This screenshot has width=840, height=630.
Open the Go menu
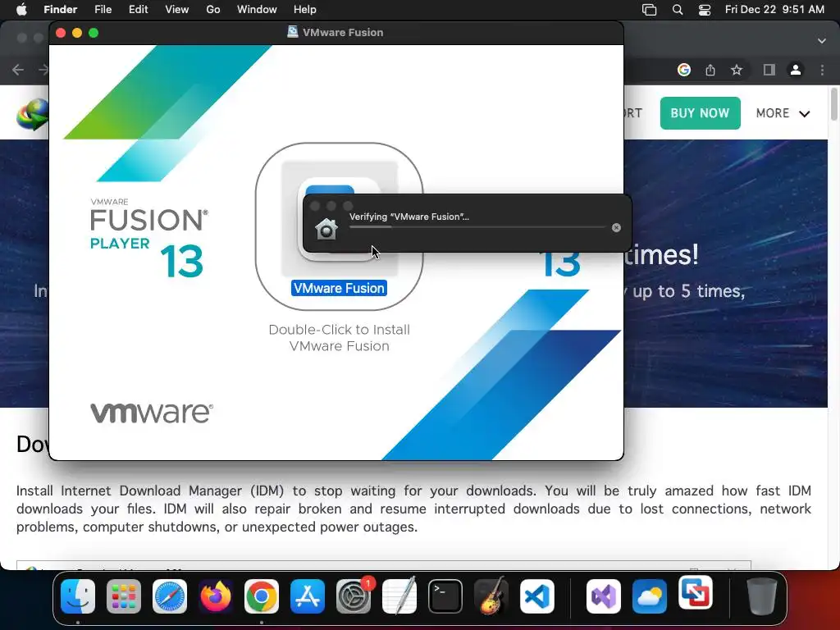click(213, 10)
